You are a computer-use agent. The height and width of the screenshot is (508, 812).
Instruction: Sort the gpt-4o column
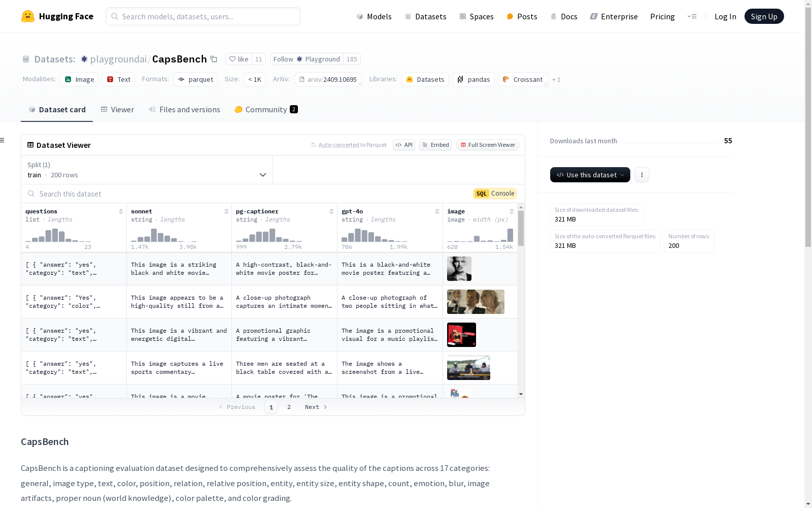click(x=437, y=211)
